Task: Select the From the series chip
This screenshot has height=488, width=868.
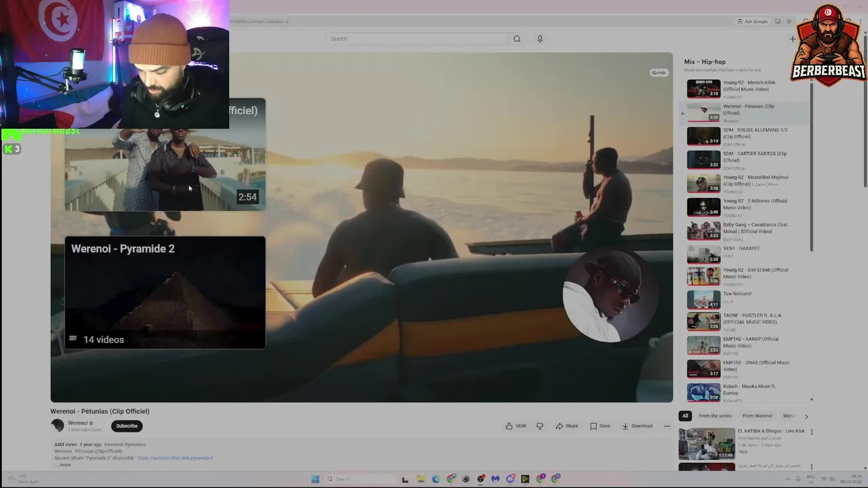Action: tap(715, 415)
